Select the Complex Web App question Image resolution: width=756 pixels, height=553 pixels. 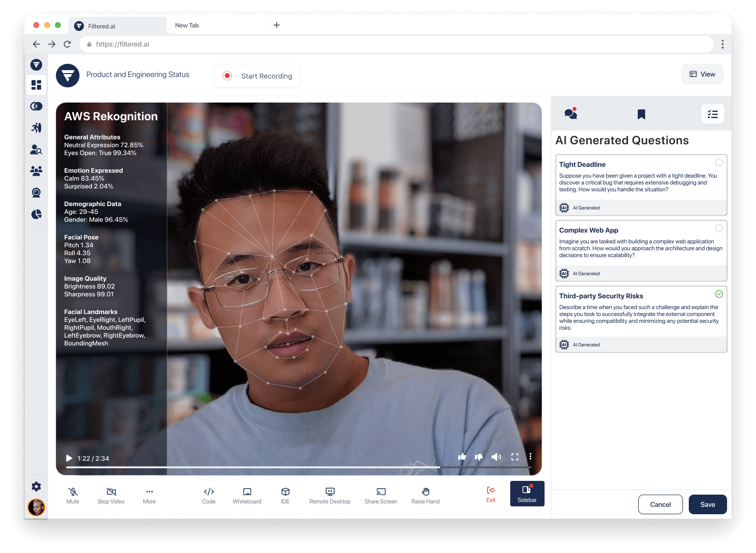[x=719, y=228]
